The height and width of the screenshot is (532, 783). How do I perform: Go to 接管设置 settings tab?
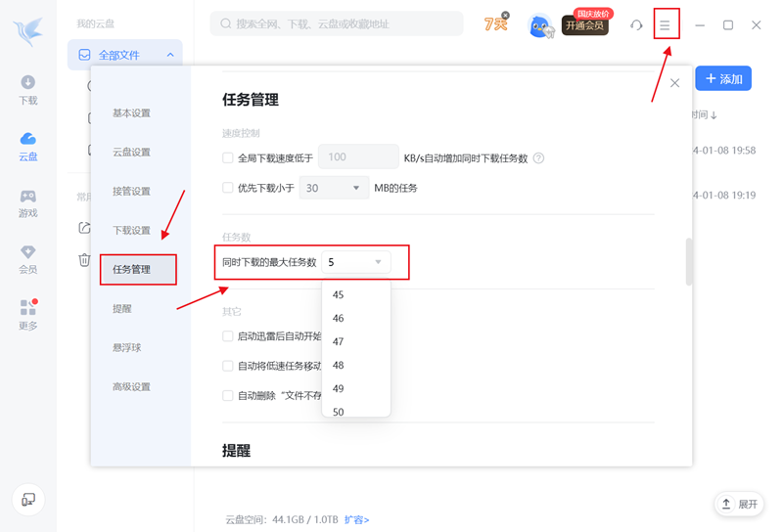point(131,191)
